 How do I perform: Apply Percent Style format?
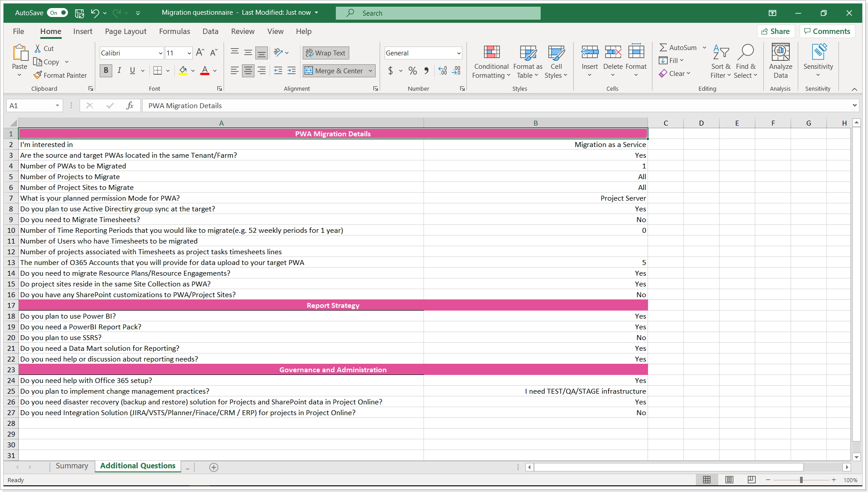413,71
